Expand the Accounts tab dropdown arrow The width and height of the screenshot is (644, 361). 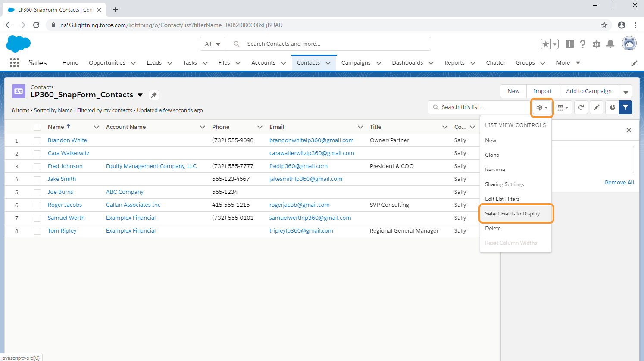pyautogui.click(x=284, y=63)
